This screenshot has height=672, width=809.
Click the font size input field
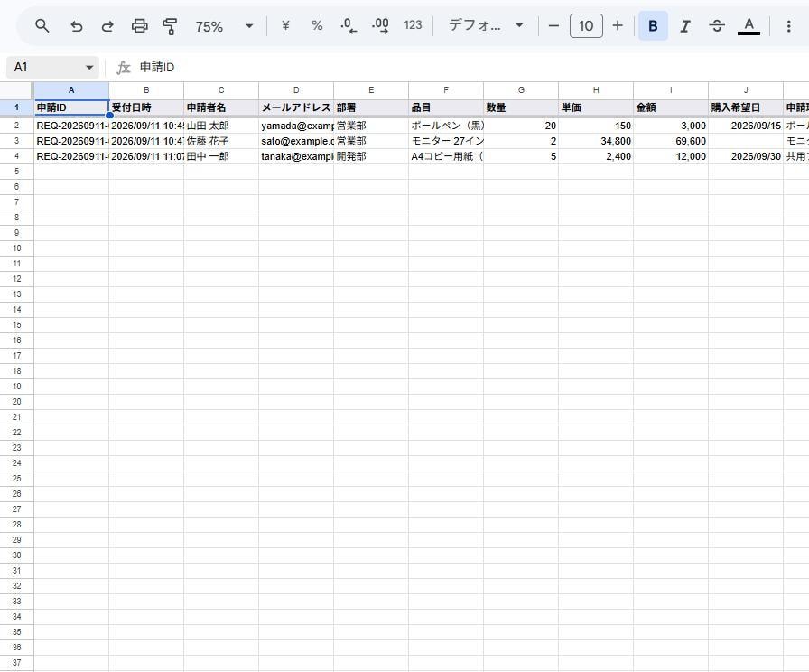(x=586, y=25)
